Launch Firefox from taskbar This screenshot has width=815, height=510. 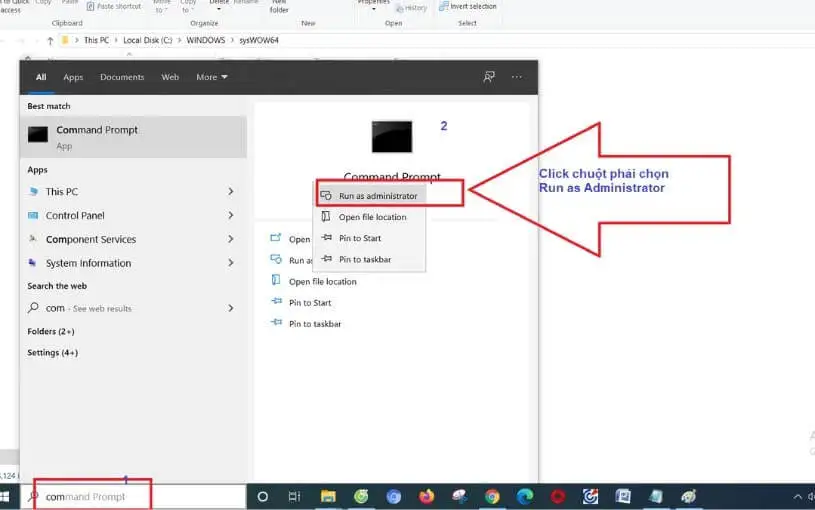pyautogui.click(x=426, y=497)
